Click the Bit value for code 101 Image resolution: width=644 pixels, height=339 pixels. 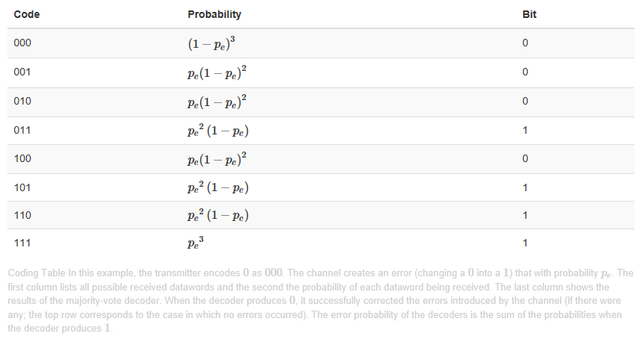pyautogui.click(x=525, y=187)
